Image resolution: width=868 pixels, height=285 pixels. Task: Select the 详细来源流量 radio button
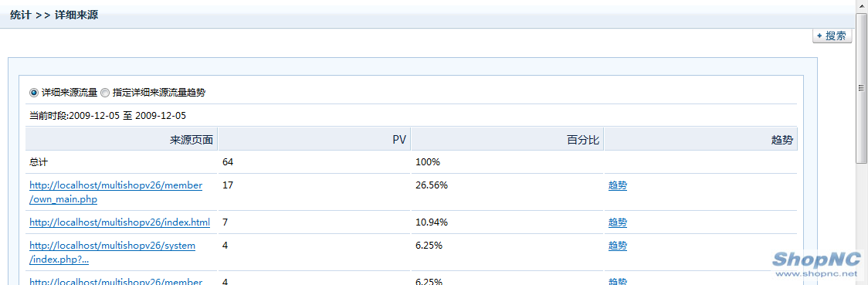pos(34,93)
